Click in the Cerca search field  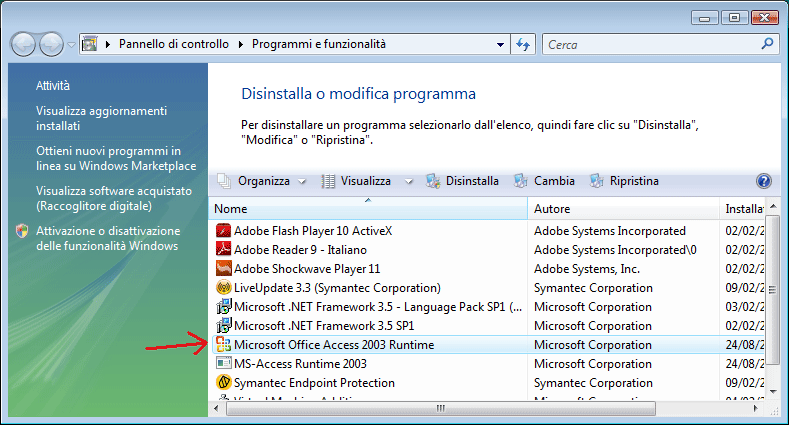pos(650,45)
